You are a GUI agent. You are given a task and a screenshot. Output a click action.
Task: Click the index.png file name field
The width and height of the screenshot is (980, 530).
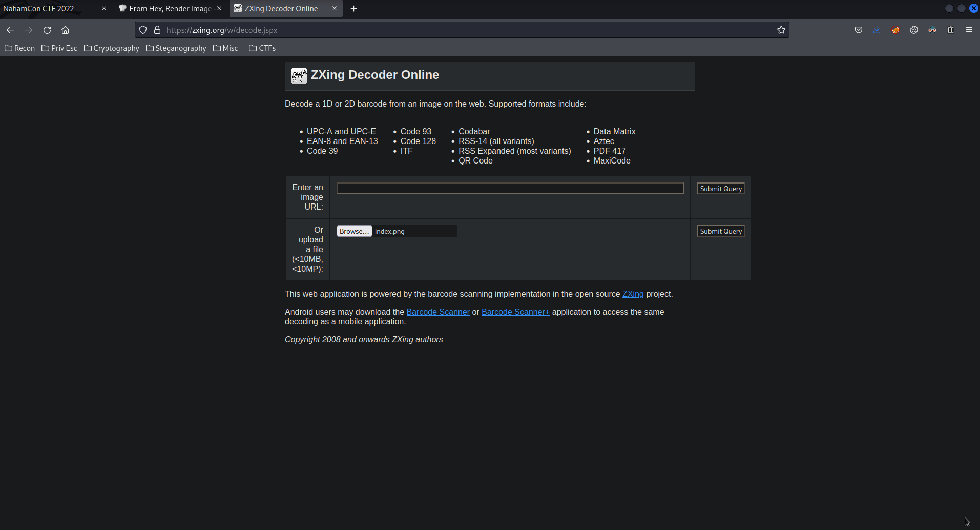coord(414,231)
